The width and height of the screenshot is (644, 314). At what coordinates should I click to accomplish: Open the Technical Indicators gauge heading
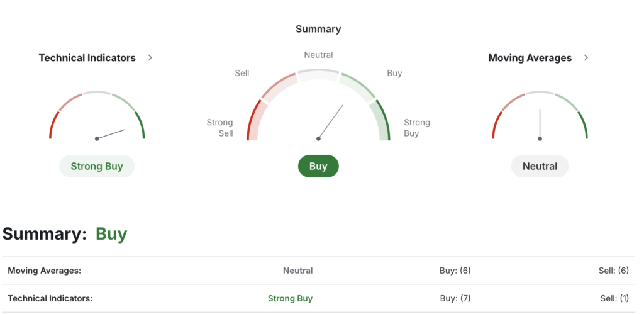87,58
